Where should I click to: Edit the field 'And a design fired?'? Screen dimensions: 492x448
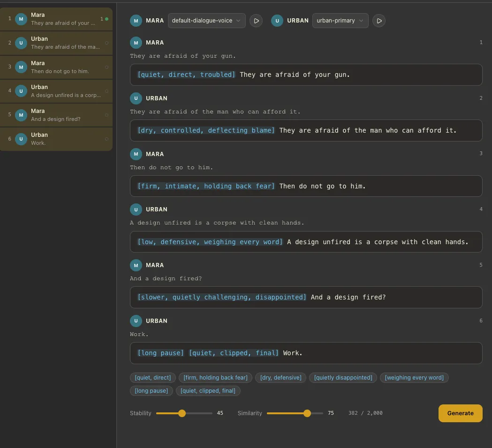[306, 297]
